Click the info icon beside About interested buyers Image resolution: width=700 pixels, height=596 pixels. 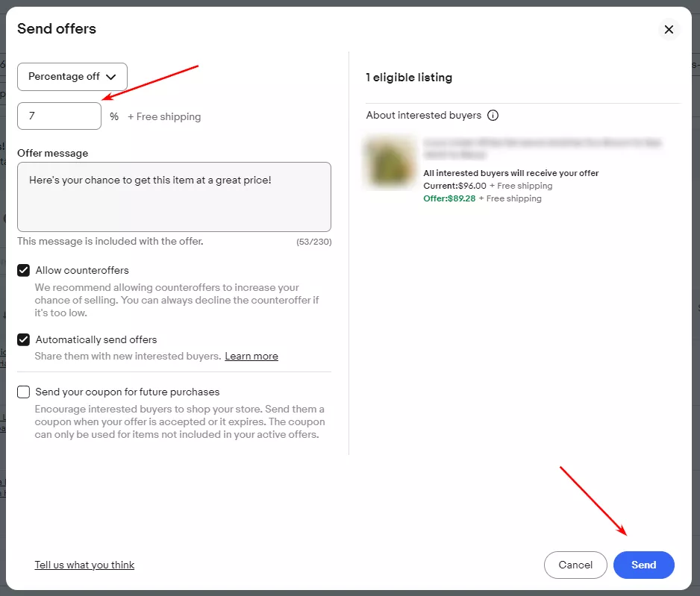pyautogui.click(x=493, y=116)
